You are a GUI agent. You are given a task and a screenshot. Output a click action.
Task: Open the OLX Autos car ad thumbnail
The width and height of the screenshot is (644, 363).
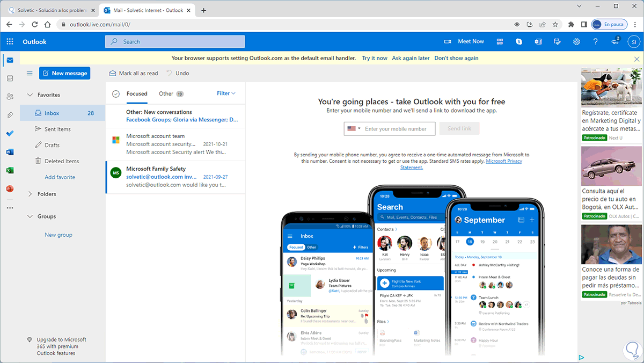pyautogui.click(x=611, y=165)
